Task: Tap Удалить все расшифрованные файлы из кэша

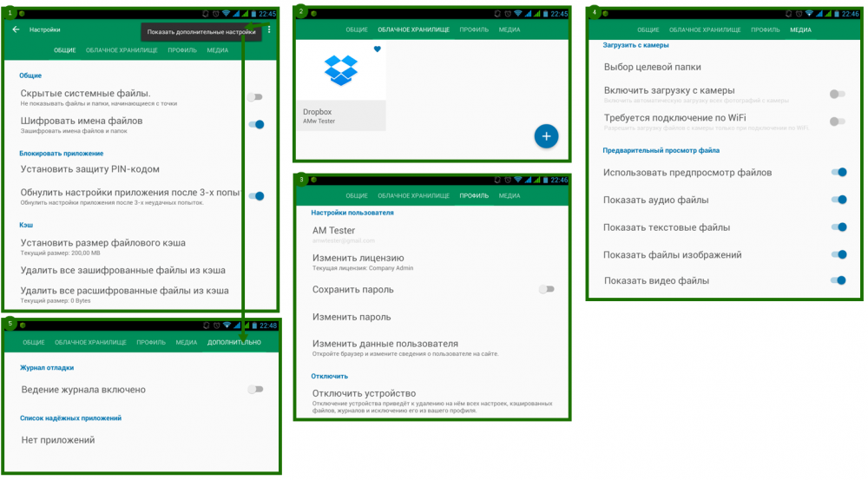Action: pos(124,294)
